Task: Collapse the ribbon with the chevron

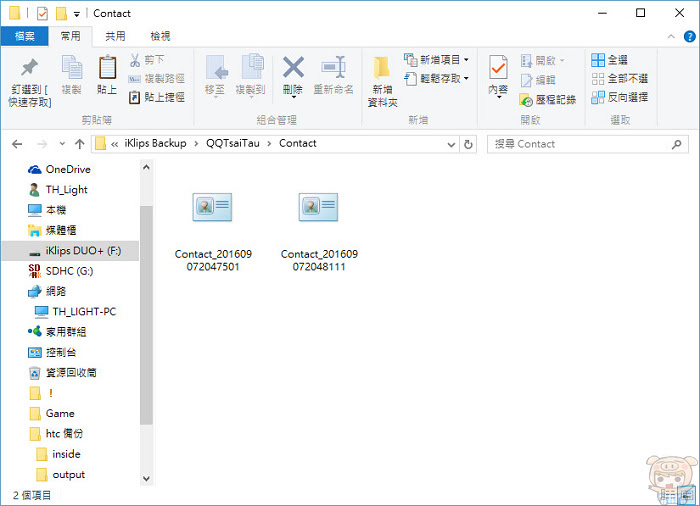Action: pos(671,37)
